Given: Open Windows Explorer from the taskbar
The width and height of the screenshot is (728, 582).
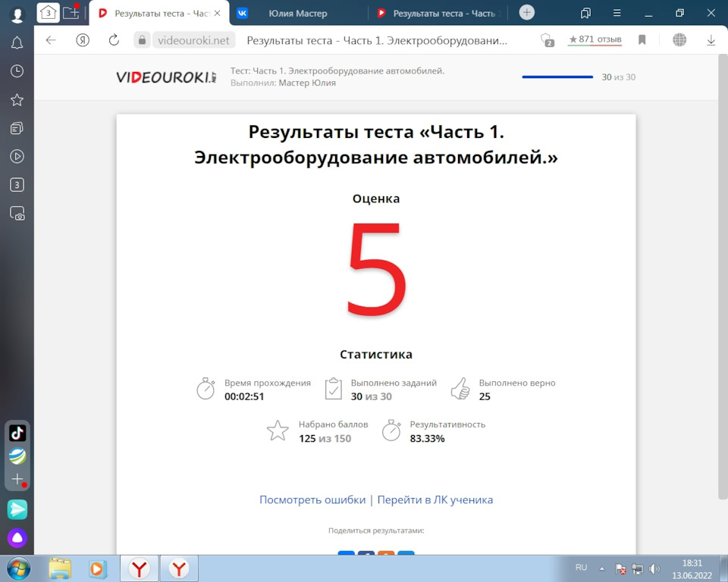Looking at the screenshot, I should point(61,568).
